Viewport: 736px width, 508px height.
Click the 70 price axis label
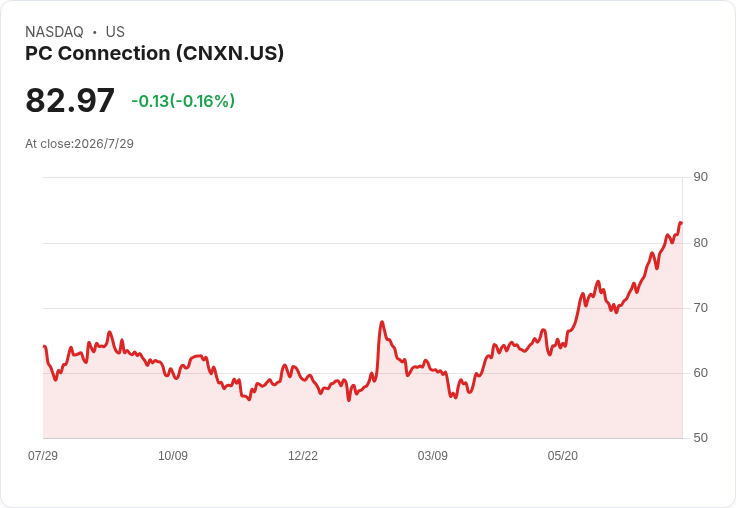(x=700, y=308)
